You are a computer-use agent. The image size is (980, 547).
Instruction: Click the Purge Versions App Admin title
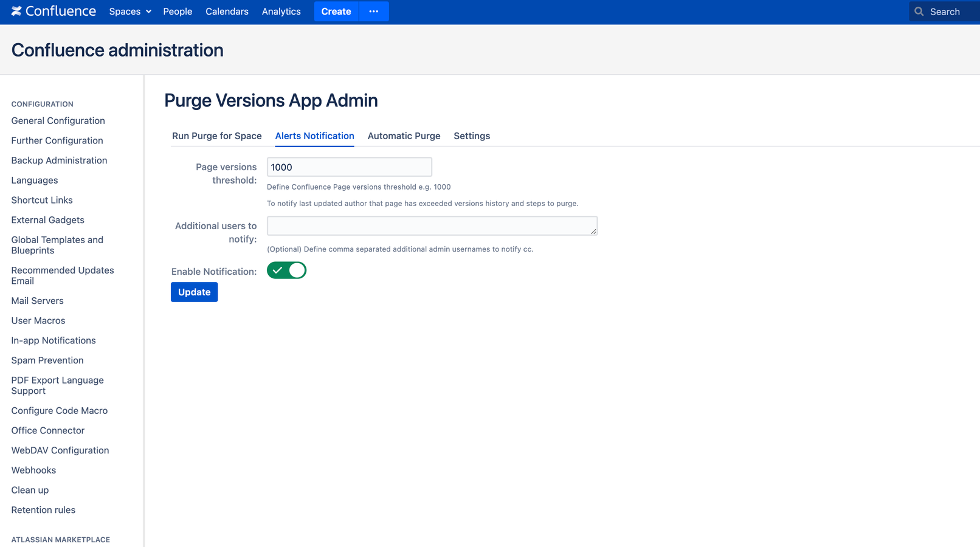271,100
